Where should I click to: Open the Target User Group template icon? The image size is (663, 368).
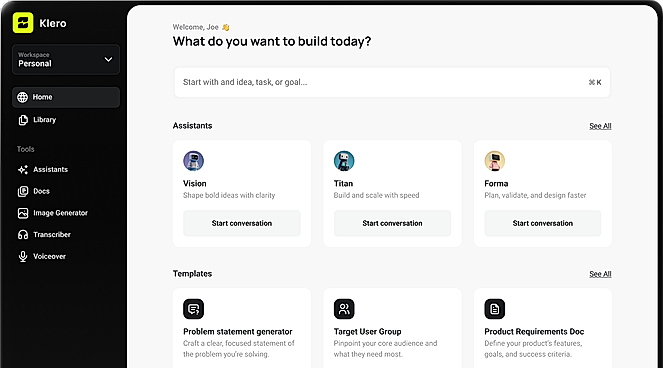tap(344, 309)
